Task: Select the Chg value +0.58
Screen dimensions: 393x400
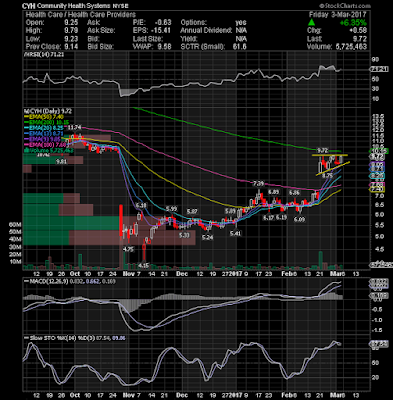Action: pos(358,30)
